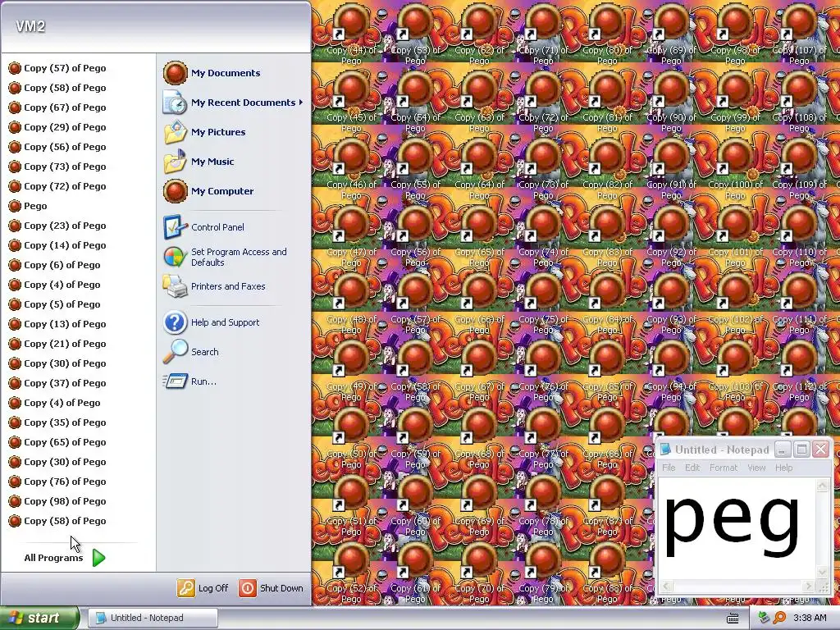The height and width of the screenshot is (630, 840).
Task: Launch Copy (98) of Pego in Start menu
Action: 57,501
